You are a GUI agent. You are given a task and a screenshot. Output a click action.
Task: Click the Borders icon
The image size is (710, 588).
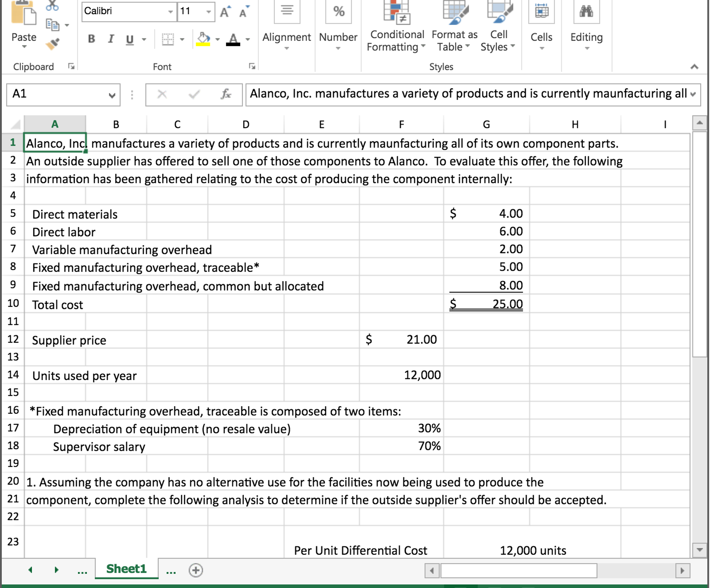(x=168, y=39)
